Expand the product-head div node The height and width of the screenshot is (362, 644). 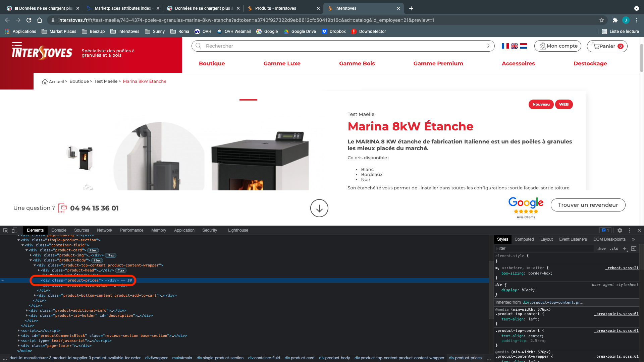(x=39, y=270)
